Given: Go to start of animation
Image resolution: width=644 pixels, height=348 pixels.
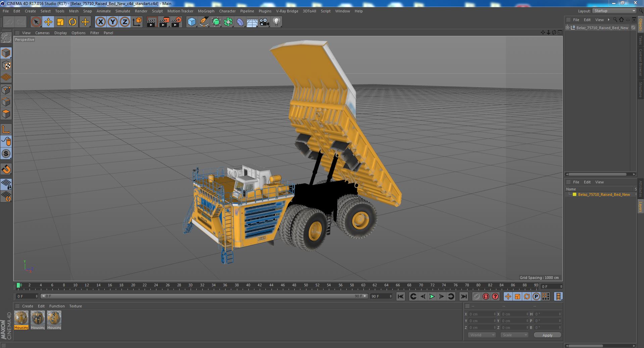Looking at the screenshot, I should (400, 296).
